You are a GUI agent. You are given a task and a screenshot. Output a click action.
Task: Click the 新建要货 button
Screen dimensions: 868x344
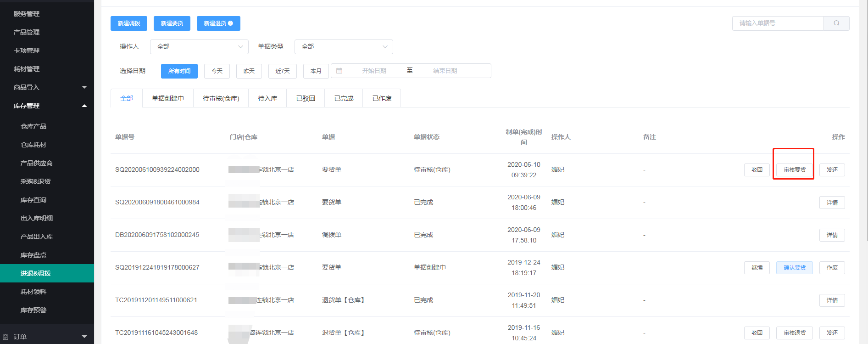point(172,23)
